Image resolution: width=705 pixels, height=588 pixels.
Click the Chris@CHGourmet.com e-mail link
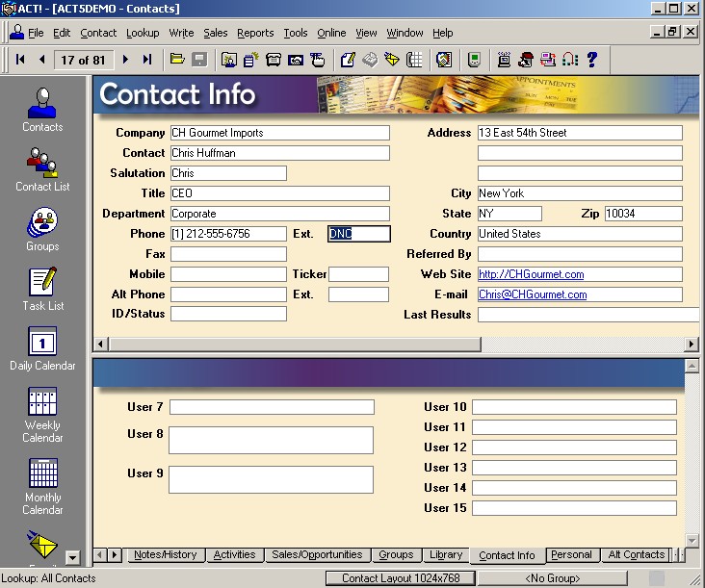point(533,294)
